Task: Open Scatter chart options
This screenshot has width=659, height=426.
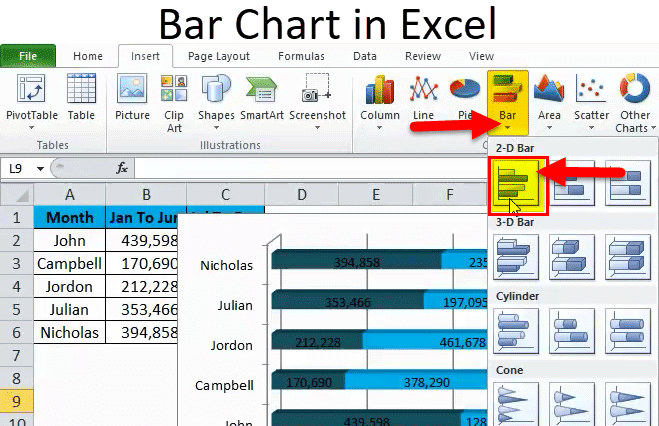Action: [x=591, y=101]
